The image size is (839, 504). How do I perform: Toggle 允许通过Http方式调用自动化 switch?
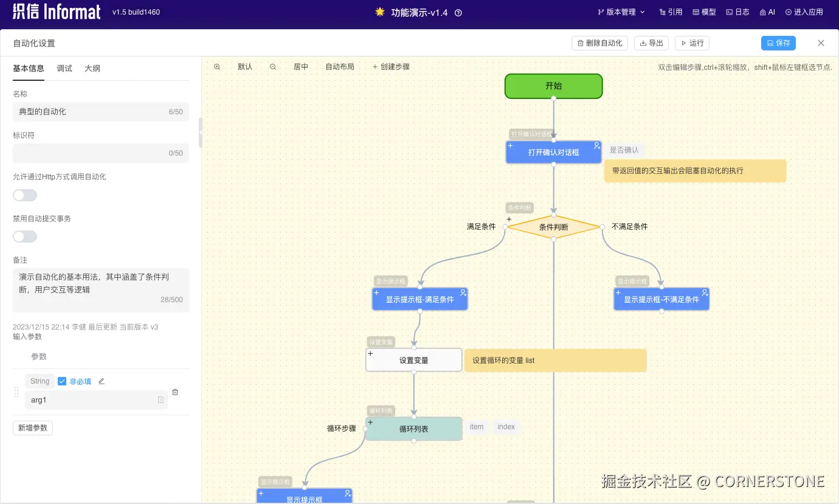(x=25, y=195)
